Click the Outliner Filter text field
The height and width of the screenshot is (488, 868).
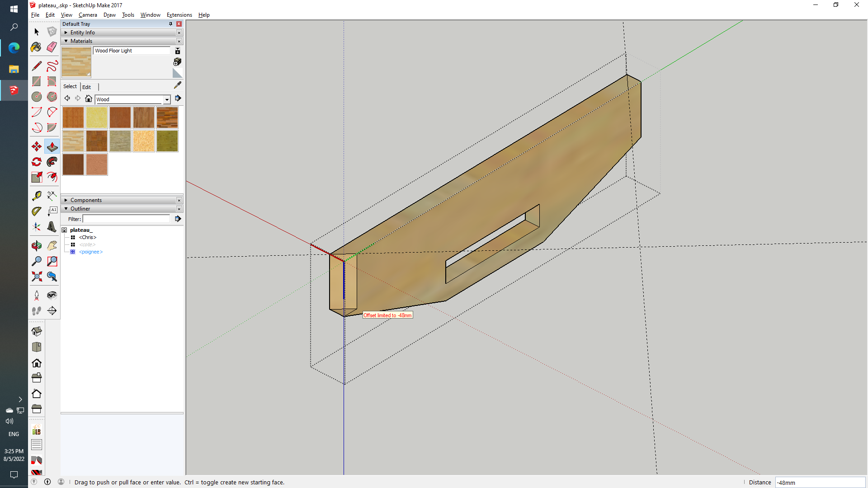click(x=126, y=219)
